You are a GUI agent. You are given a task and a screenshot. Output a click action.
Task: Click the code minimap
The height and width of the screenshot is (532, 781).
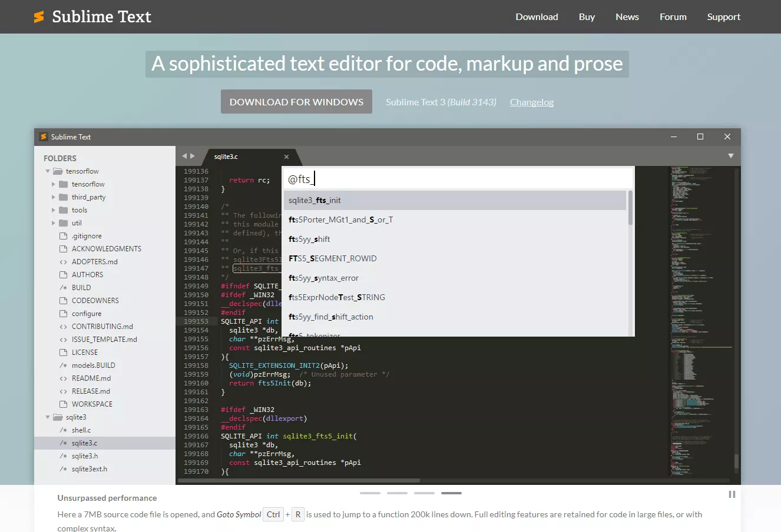[x=700, y=321]
